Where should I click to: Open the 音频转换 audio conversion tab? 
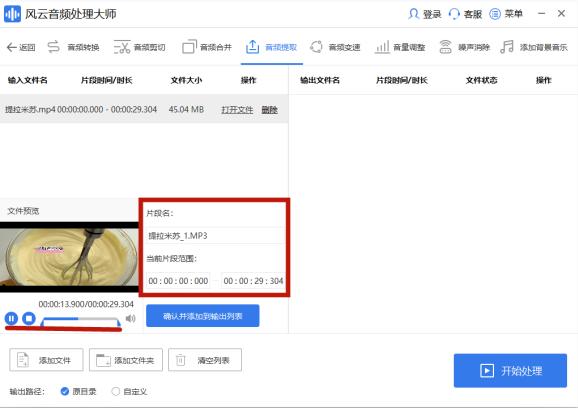73,47
